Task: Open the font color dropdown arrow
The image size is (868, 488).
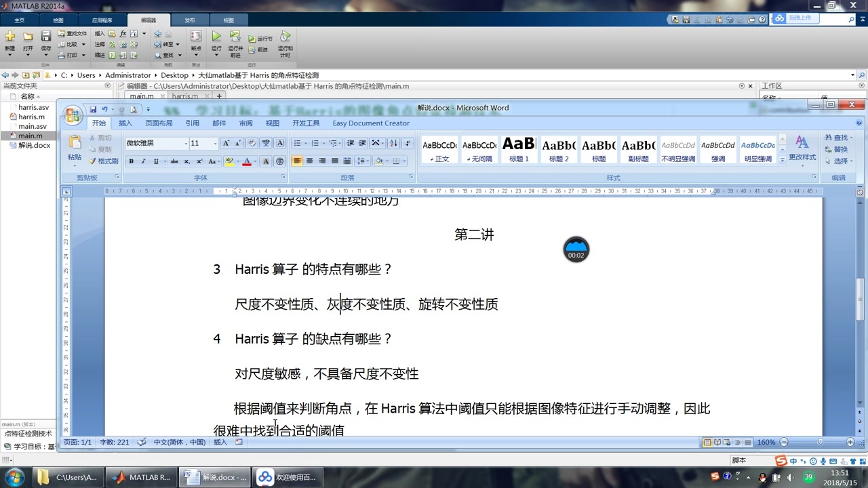Action: coord(256,161)
